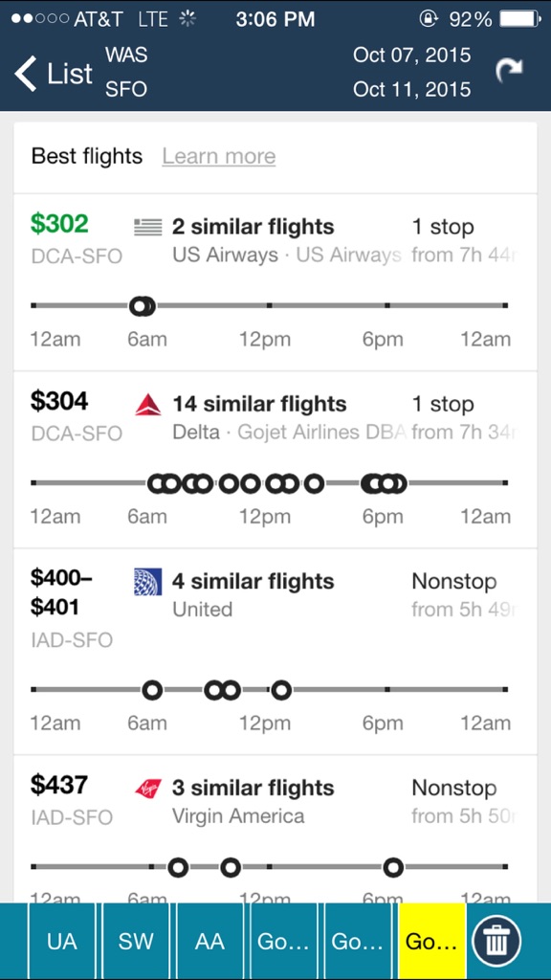
Task: Select the yellow highlighted Go… tab
Action: pos(431,942)
